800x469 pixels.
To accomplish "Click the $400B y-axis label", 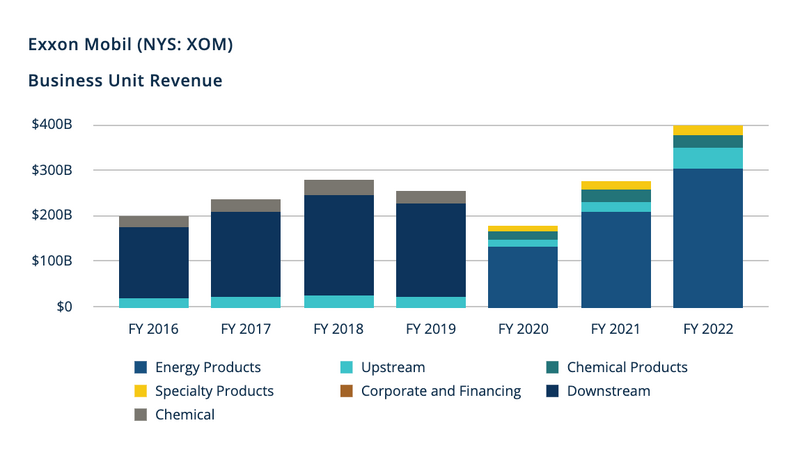I will pos(53,125).
